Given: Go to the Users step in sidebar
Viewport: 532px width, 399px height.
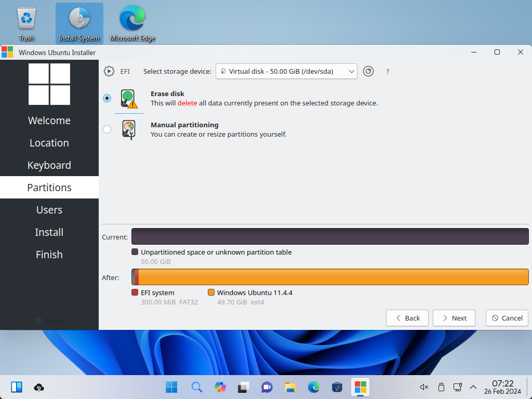Looking at the screenshot, I should point(49,210).
